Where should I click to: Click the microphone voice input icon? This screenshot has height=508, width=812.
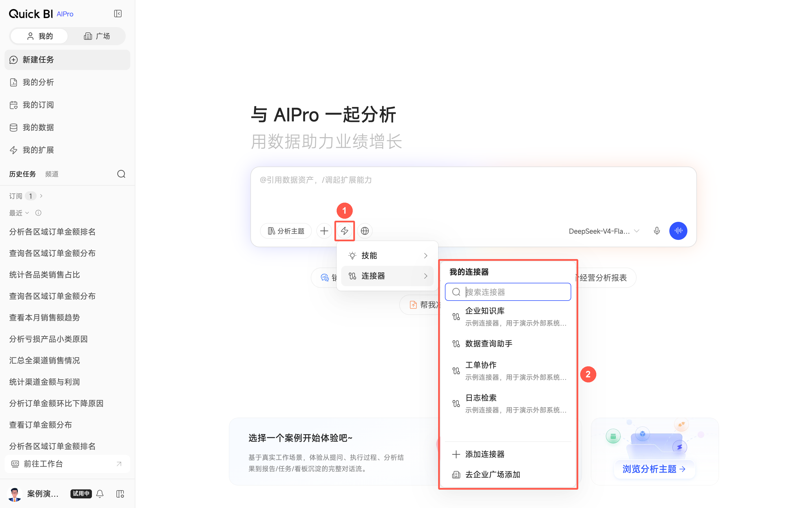tap(657, 231)
